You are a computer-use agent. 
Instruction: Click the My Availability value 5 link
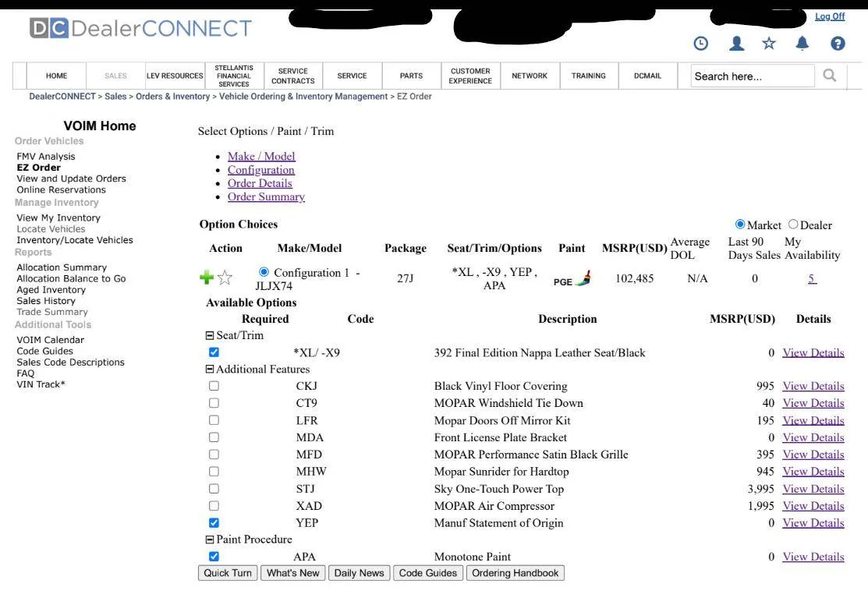click(x=812, y=278)
